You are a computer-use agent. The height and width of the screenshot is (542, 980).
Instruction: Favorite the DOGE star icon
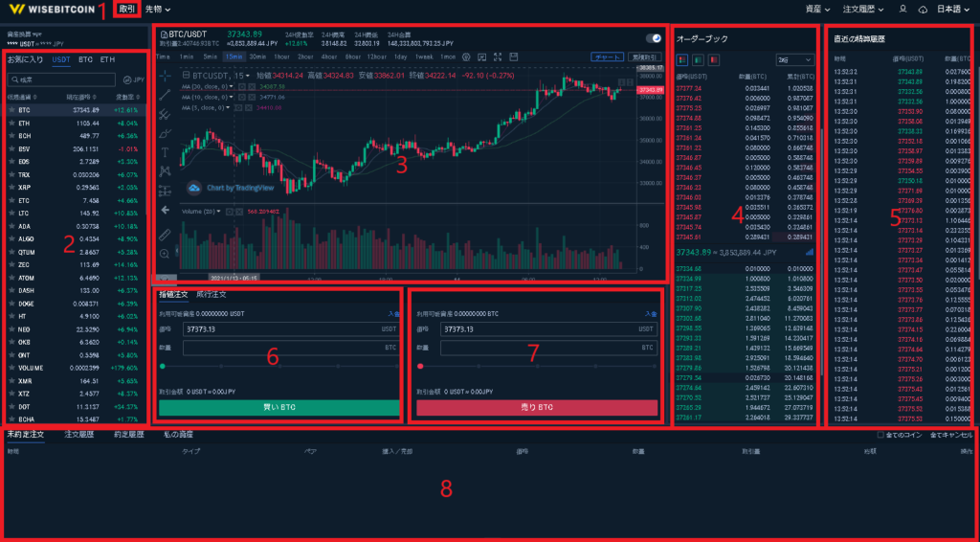[x=11, y=304]
